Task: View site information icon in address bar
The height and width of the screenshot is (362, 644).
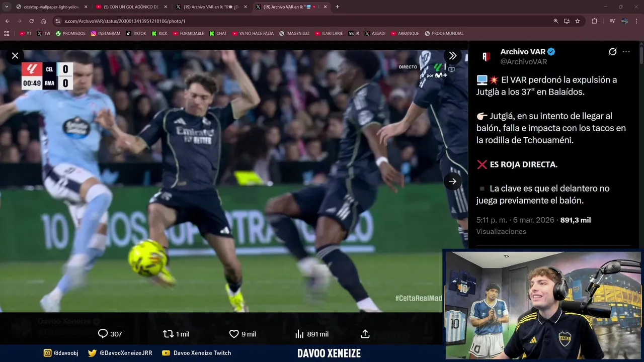Action: tap(58, 21)
